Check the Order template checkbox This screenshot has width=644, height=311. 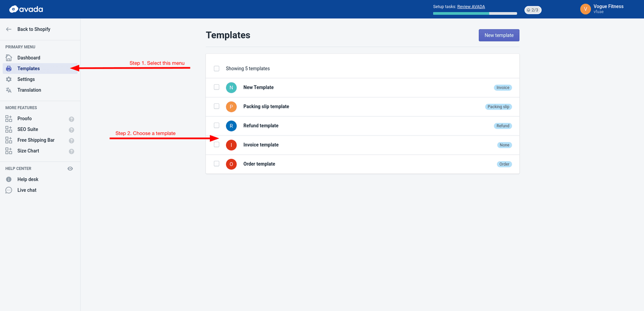[x=217, y=164]
